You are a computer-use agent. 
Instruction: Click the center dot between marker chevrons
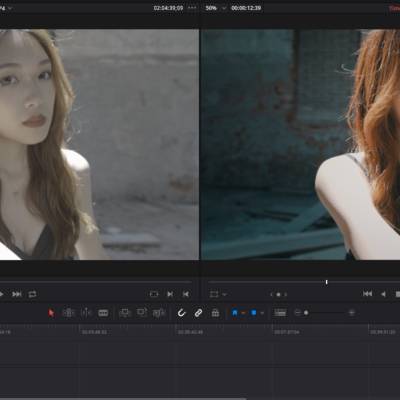tap(278, 294)
